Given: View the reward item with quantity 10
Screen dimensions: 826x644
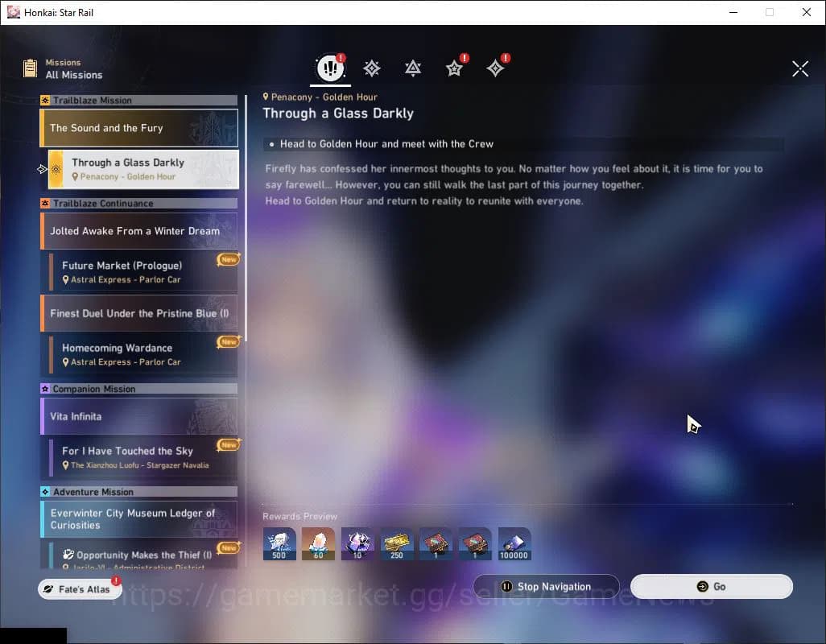Looking at the screenshot, I should (x=357, y=544).
